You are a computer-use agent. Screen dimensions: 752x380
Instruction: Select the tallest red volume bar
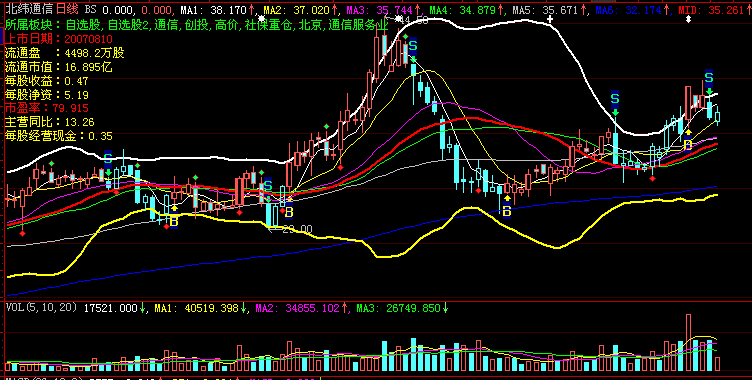[689, 343]
